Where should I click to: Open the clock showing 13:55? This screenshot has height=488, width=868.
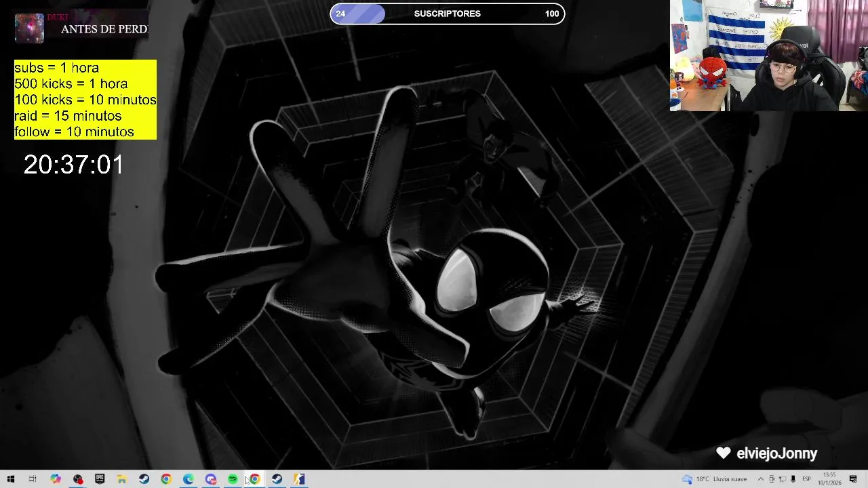(x=829, y=479)
